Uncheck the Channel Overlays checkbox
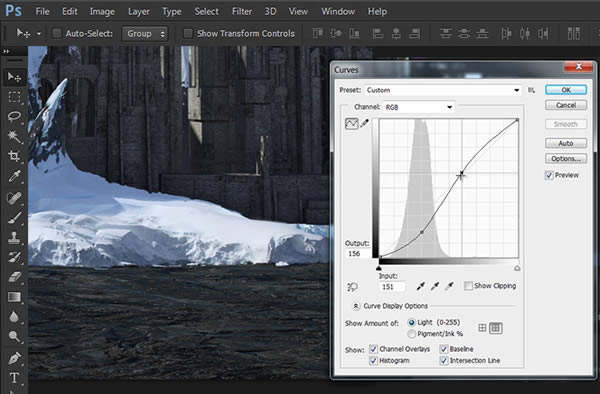This screenshot has width=600, height=394. click(x=373, y=349)
